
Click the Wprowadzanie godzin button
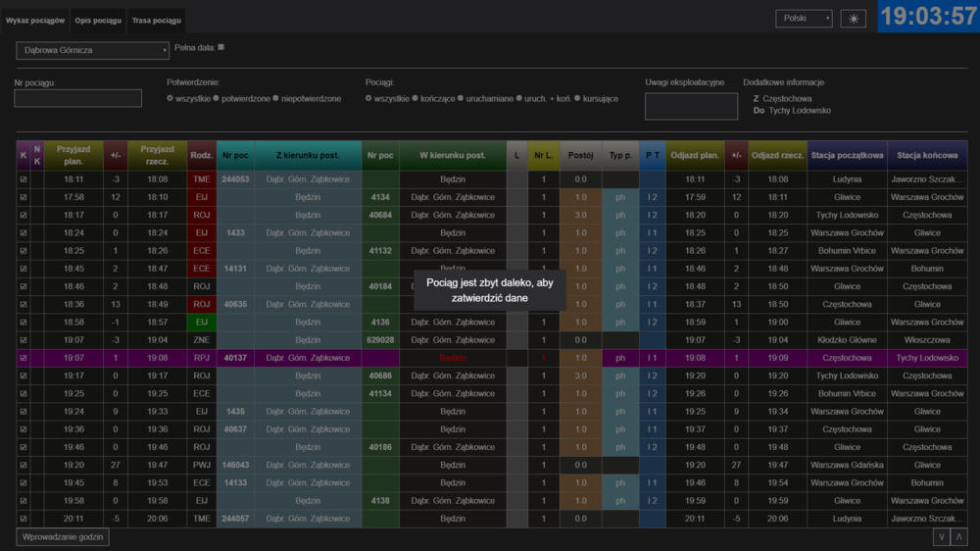[x=63, y=536]
